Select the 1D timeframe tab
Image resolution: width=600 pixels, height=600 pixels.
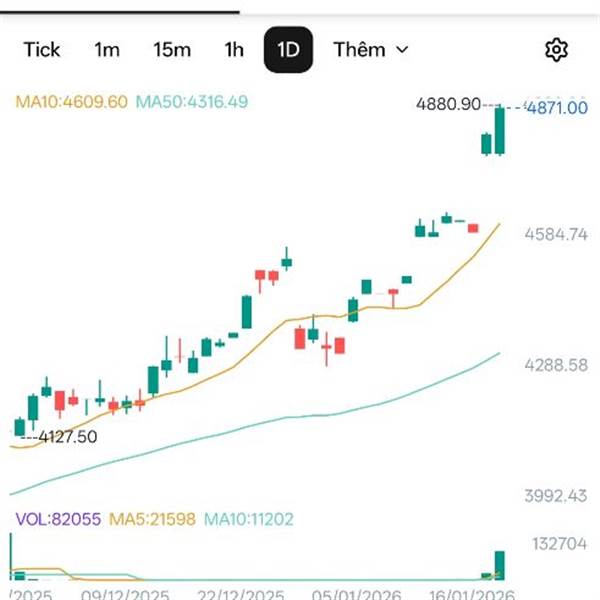tap(288, 49)
